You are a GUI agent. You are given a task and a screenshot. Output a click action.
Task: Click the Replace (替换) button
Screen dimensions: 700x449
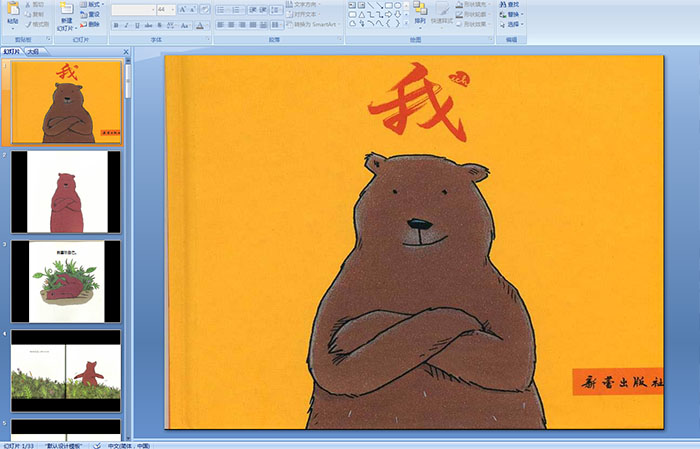click(511, 14)
